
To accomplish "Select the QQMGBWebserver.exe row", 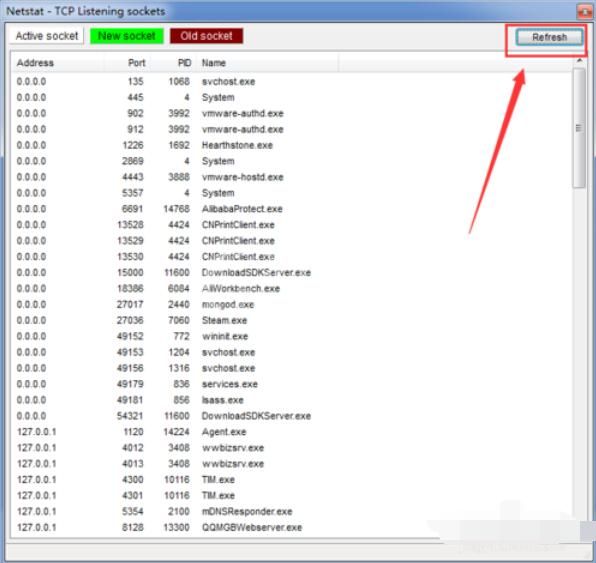I will (x=292, y=528).
